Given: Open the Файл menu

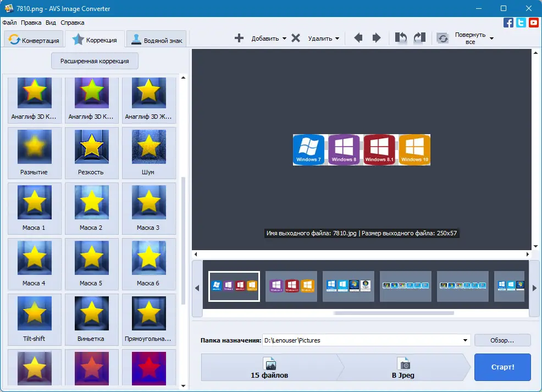Looking at the screenshot, I should (x=10, y=23).
